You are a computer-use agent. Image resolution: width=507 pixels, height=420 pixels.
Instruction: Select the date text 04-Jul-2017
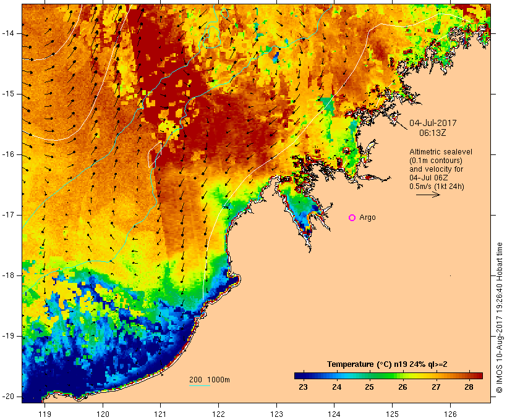(433, 123)
